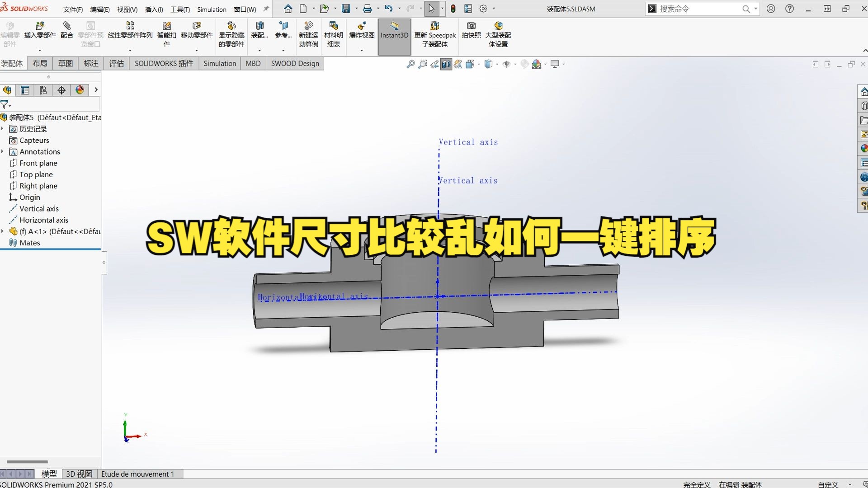
Task: Expand the 历史记录 node in feature tree
Action: tap(3, 129)
